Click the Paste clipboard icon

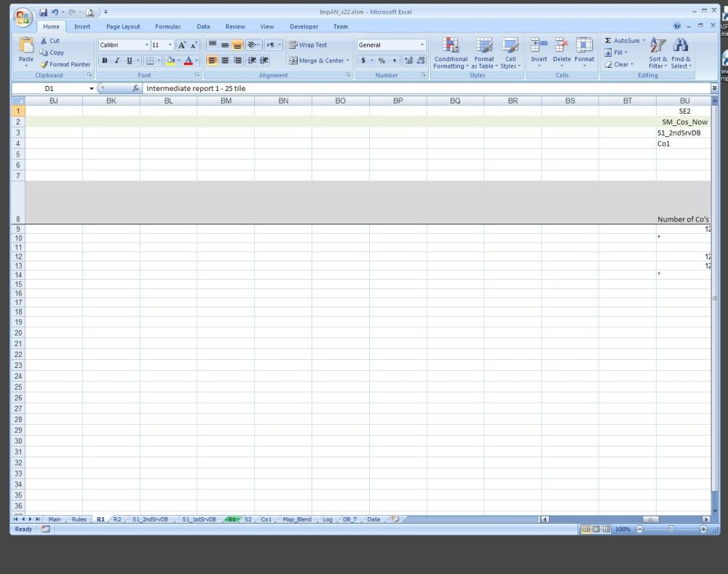coord(26,45)
